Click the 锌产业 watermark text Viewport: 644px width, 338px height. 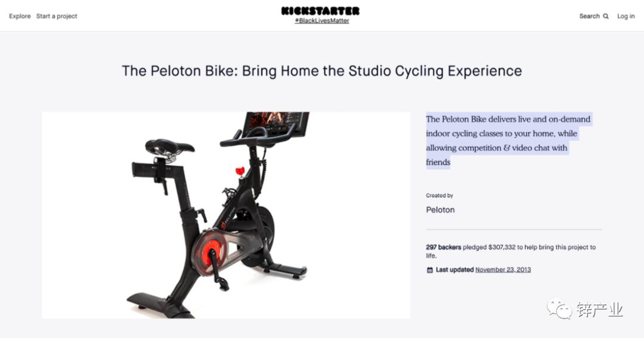[x=599, y=310]
